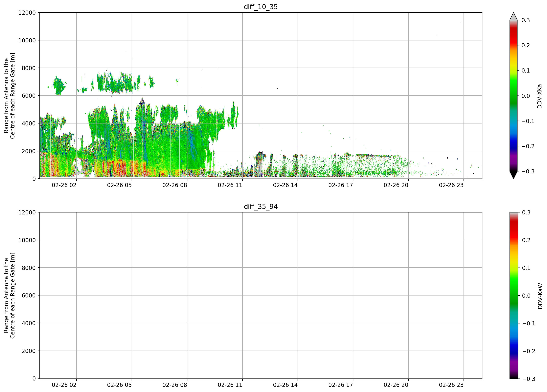
Task: Click the 0.1 tick on DDV-XKa colorbar
Action: coord(526,71)
